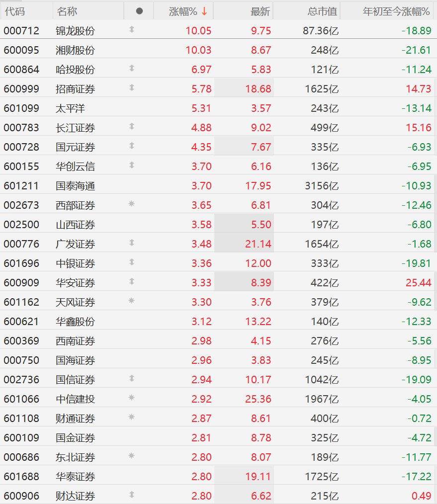Open 湘财股份 stock row
The height and width of the screenshot is (504, 437).
tap(218, 50)
